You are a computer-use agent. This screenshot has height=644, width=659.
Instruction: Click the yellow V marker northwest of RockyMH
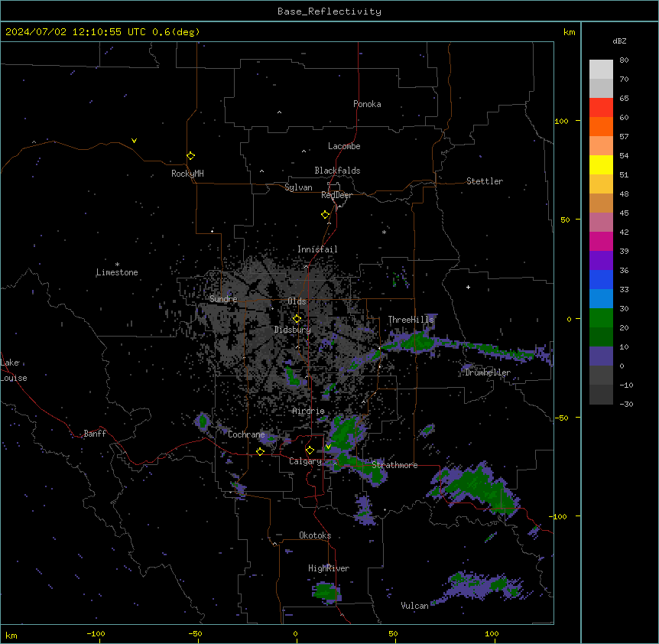coord(134,141)
